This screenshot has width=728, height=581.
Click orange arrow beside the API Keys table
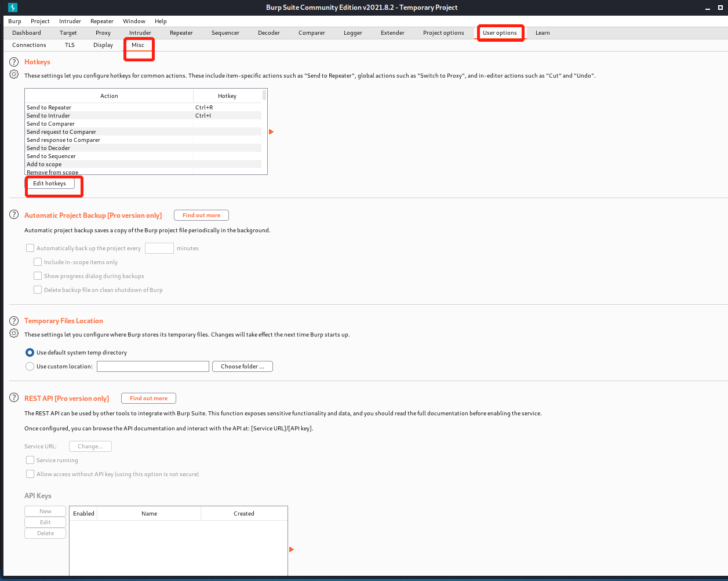292,549
